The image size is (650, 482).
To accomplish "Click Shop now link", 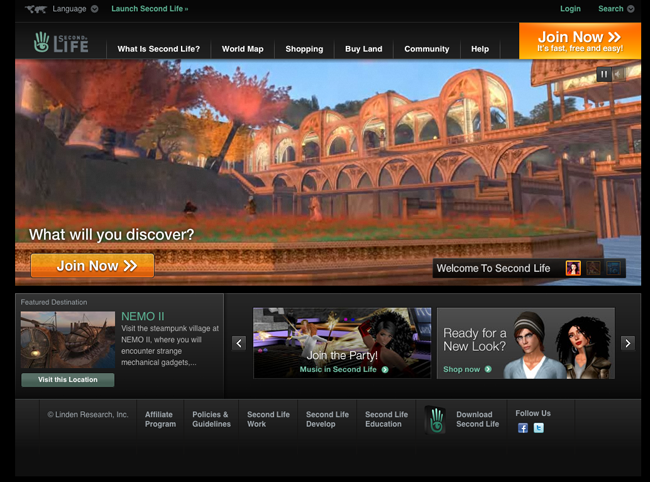I will coord(461,369).
